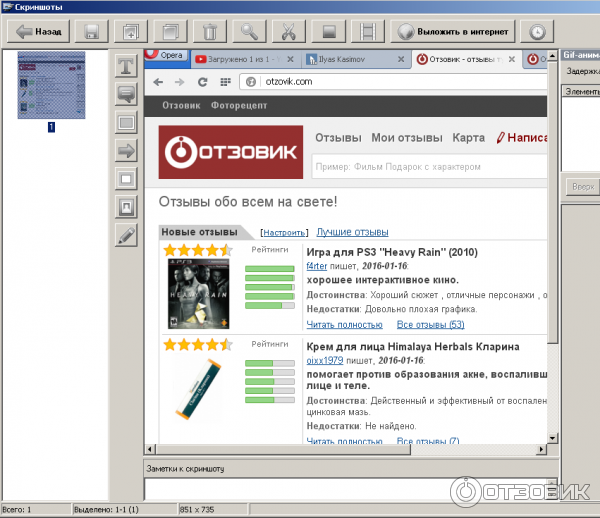Click Читать полностью for Heavy Rain review
This screenshot has width=600, height=518.
point(344,325)
